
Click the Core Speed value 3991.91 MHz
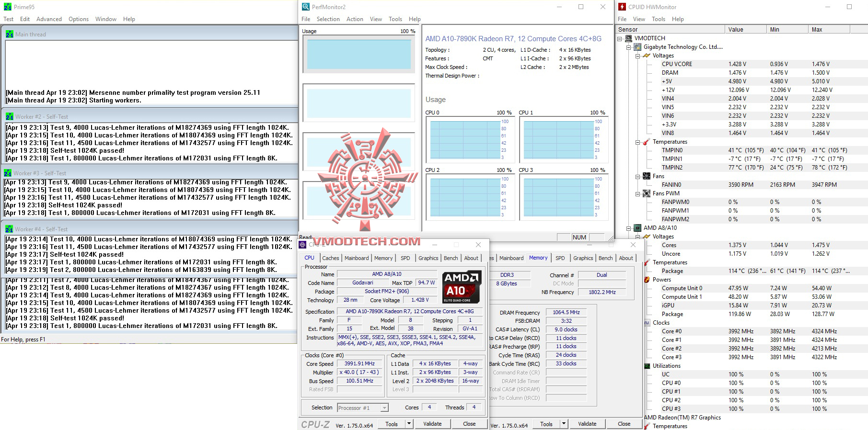pyautogui.click(x=359, y=364)
